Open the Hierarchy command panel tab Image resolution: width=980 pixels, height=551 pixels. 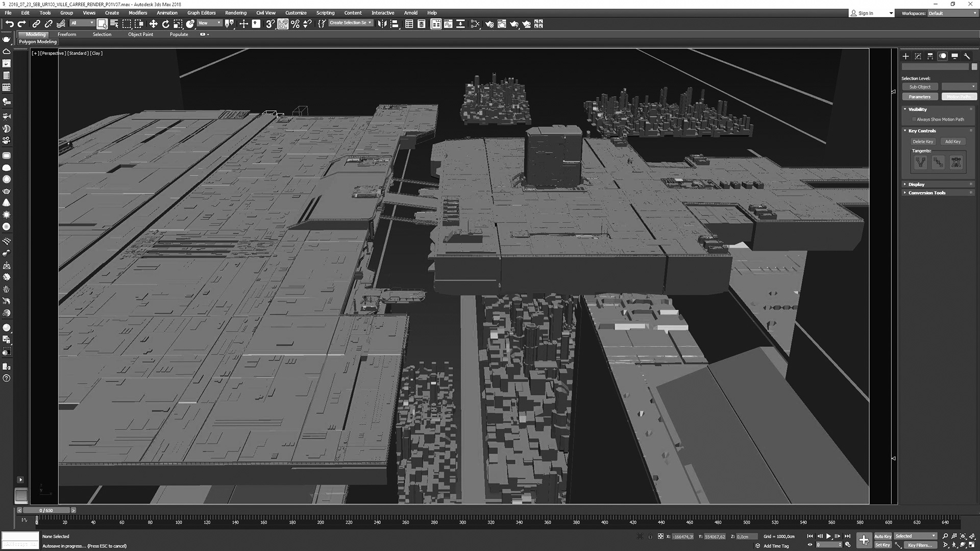pyautogui.click(x=930, y=56)
